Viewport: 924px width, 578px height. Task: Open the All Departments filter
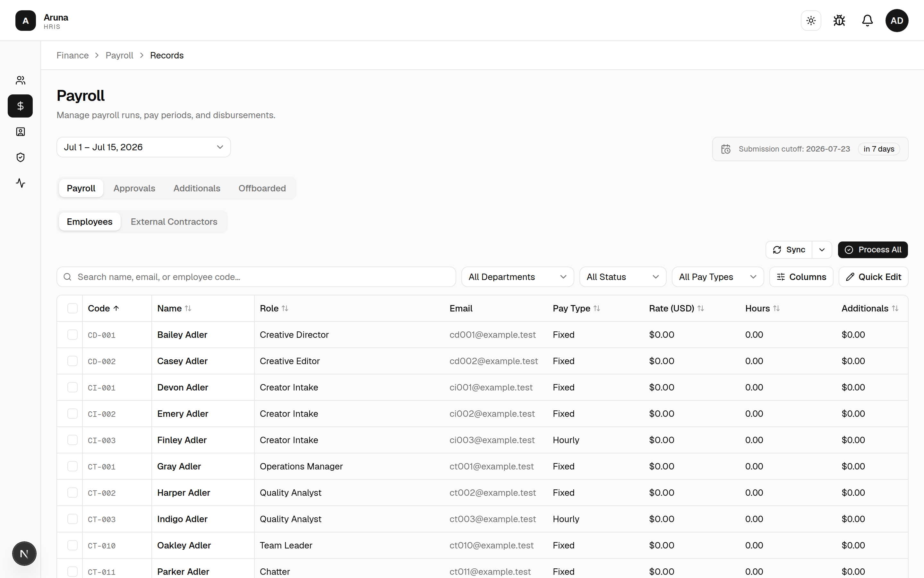(518, 277)
